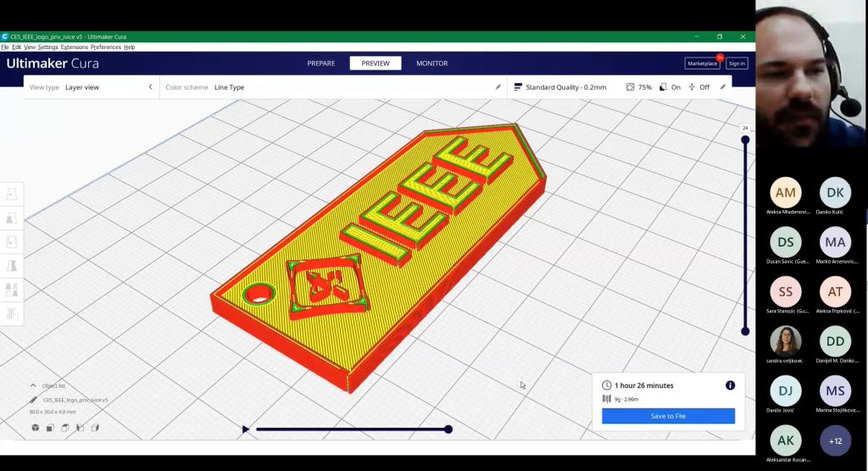The width and height of the screenshot is (868, 471).
Task: Click the pencil icon beside Color scheme
Action: tap(498, 87)
